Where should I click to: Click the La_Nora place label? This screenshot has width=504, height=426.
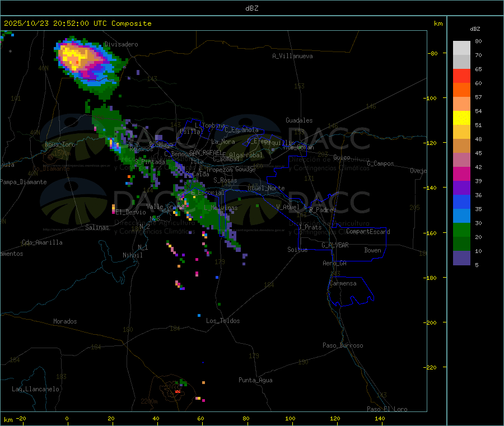point(223,142)
